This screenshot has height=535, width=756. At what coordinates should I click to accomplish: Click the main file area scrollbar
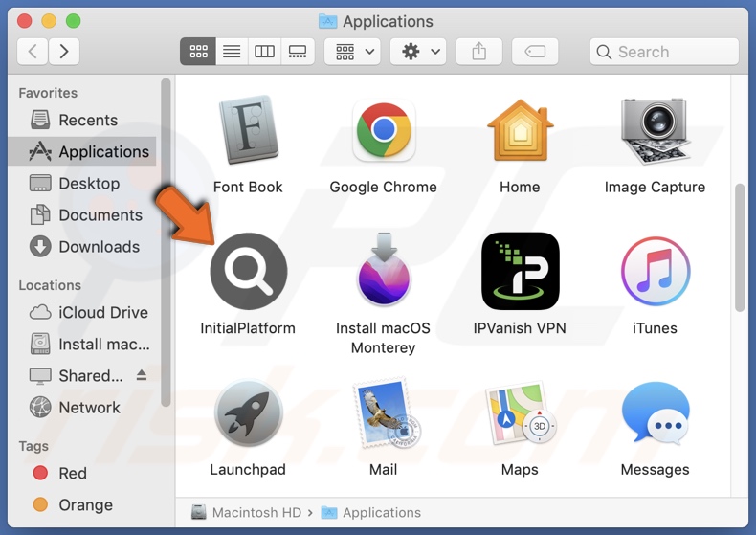(740, 248)
